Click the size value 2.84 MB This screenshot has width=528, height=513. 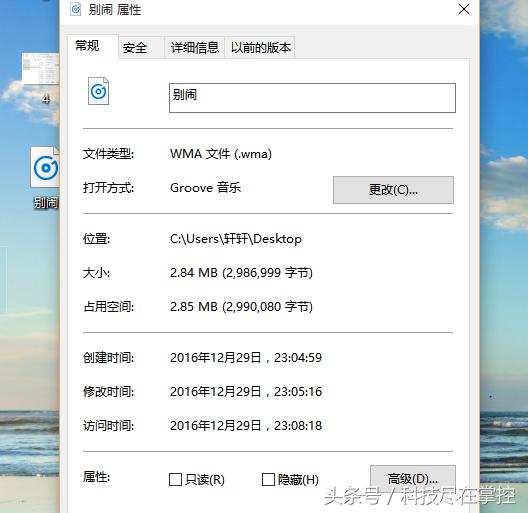(241, 272)
